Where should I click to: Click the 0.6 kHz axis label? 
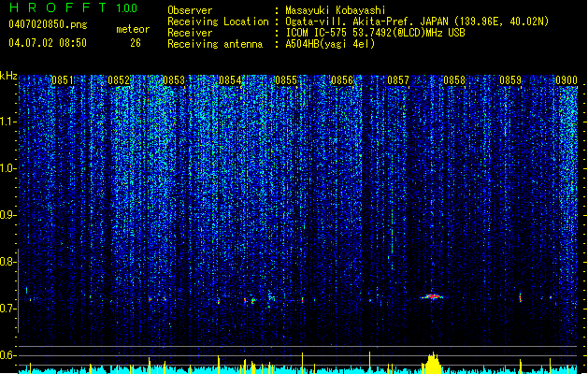coord(7,355)
